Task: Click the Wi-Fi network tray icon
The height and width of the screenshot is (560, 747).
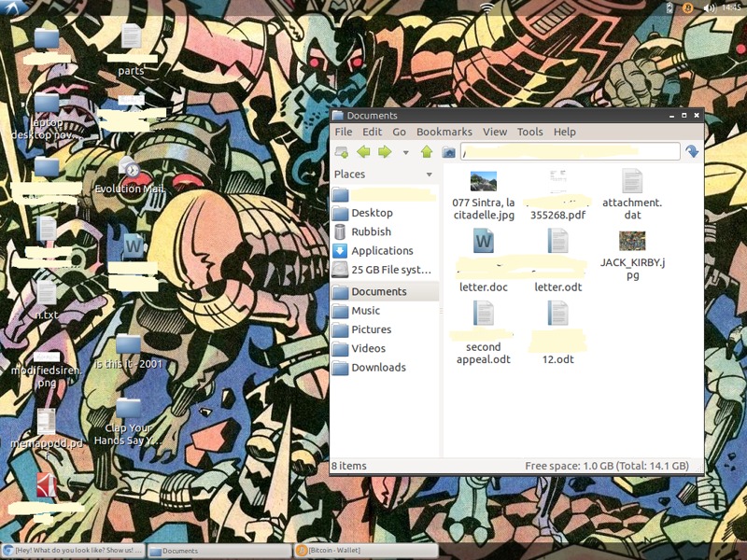Action: pyautogui.click(x=486, y=7)
